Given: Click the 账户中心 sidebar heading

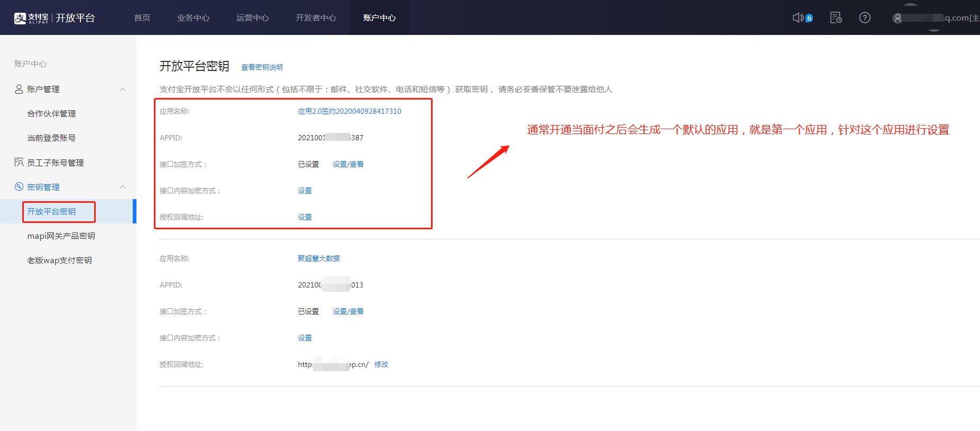Looking at the screenshot, I should click(x=30, y=64).
